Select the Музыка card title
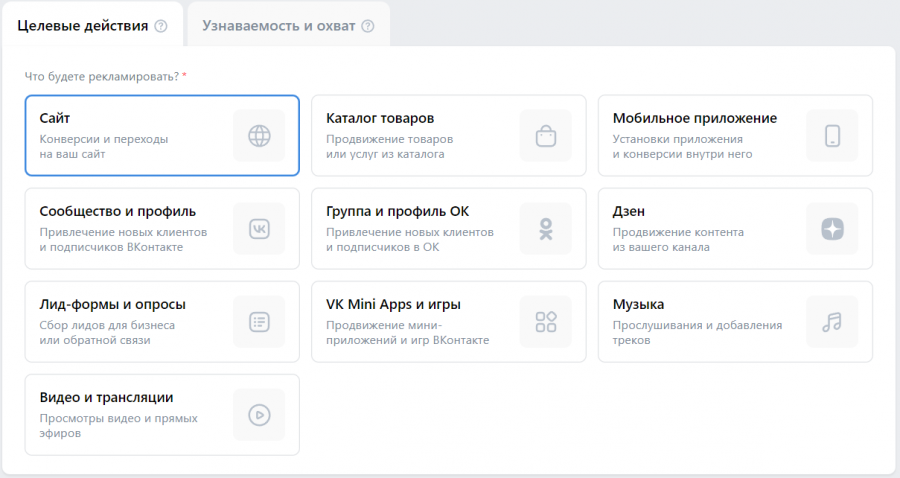The image size is (900, 478). pos(638,305)
